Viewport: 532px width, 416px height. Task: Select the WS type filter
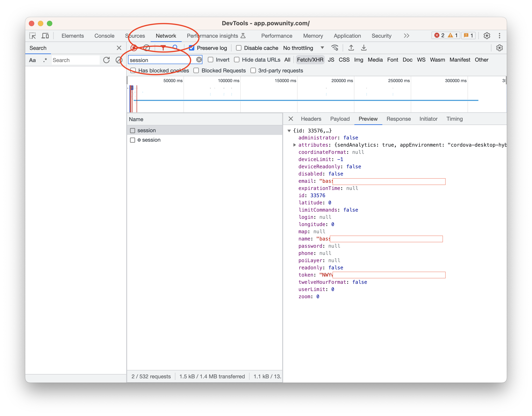pyautogui.click(x=421, y=60)
